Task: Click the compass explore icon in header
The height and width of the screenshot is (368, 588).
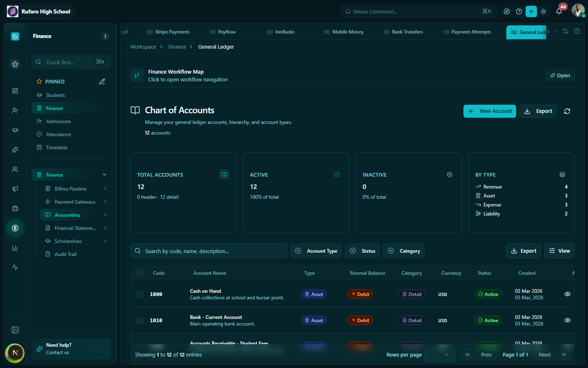Action: [507, 11]
